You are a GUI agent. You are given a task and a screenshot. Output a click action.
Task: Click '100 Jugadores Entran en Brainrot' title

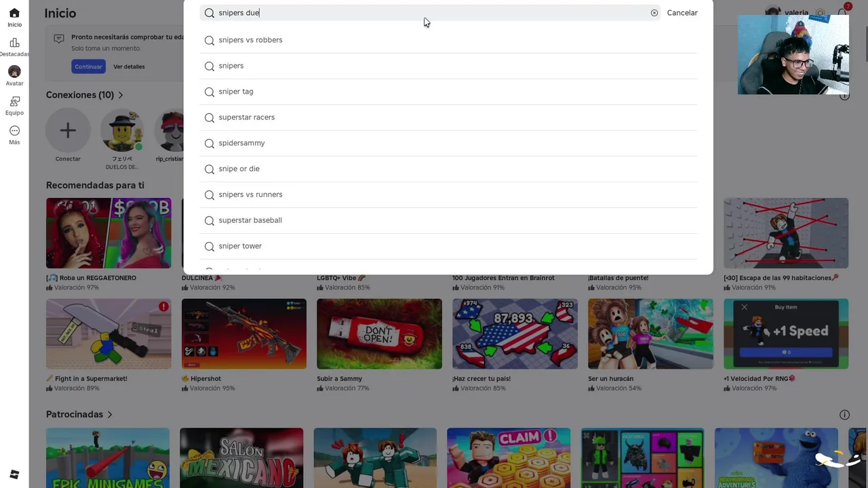[503, 278]
